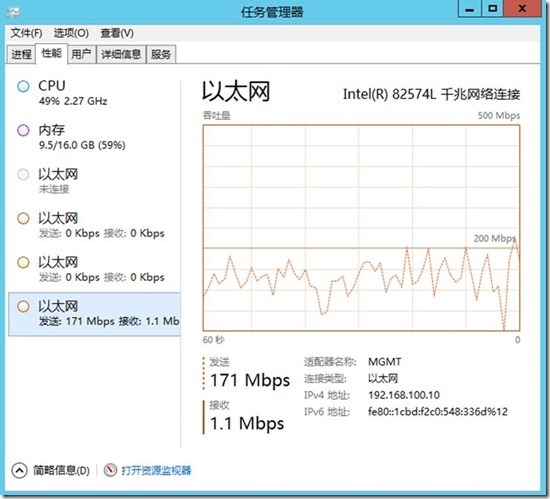Click the resource monitor icon
The width and height of the screenshot is (550, 499).
tap(110, 470)
